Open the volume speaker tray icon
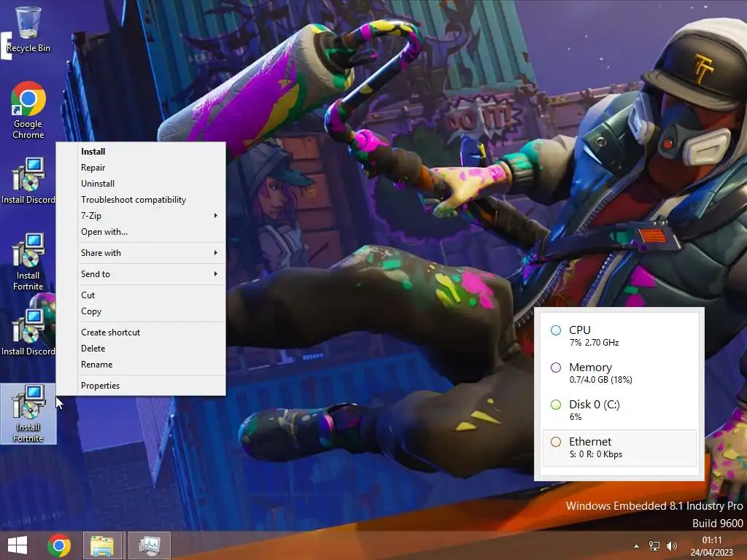The image size is (747, 560). point(672,546)
